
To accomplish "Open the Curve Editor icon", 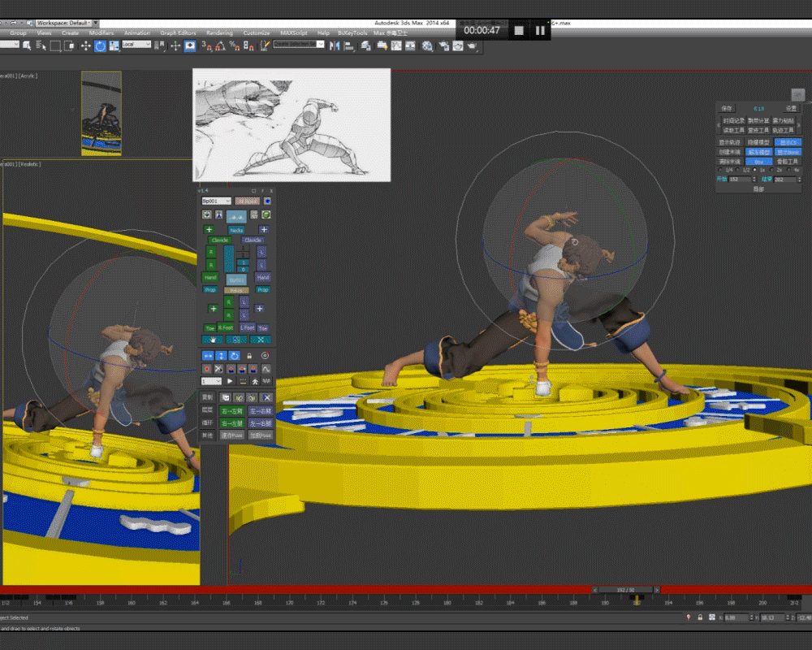I will coord(396,46).
